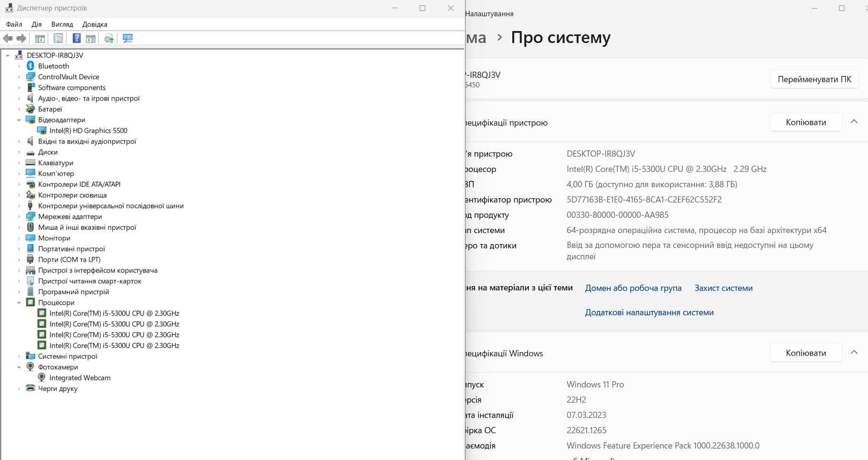Click the Windows 11 Pro edition value
This screenshot has height=460, width=868.
point(595,385)
